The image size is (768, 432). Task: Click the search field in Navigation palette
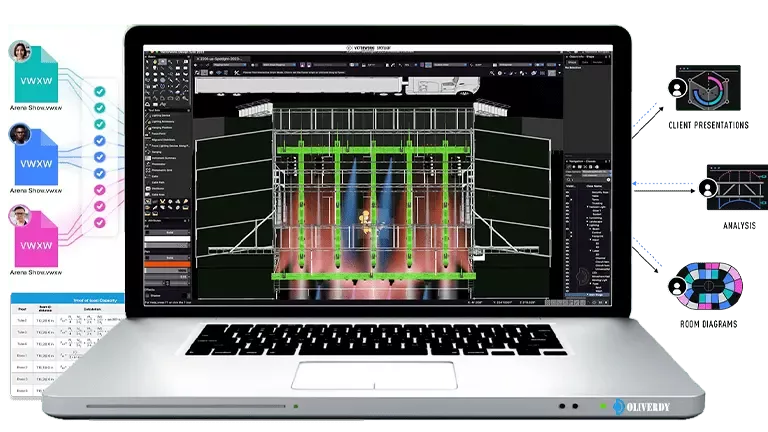588,179
